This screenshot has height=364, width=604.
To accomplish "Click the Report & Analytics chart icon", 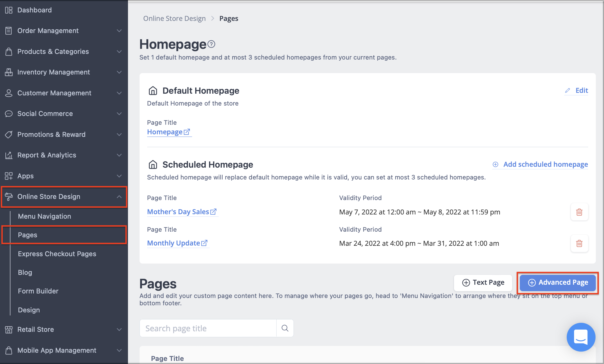I will pyautogui.click(x=8, y=155).
